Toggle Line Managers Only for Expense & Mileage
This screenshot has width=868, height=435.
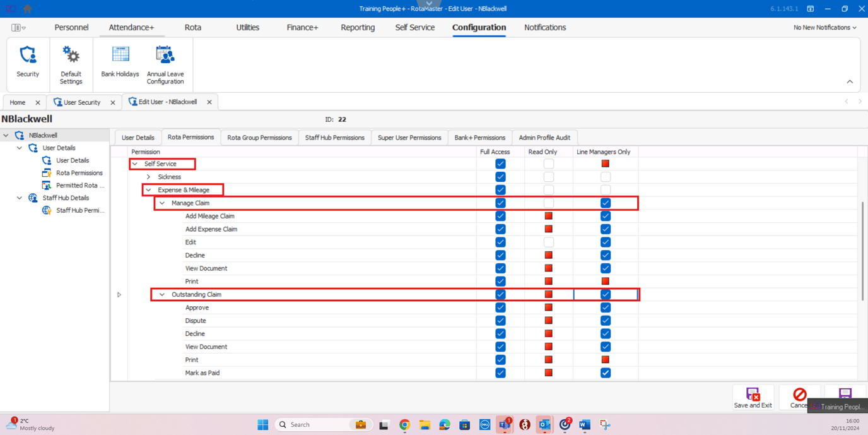[606, 190]
